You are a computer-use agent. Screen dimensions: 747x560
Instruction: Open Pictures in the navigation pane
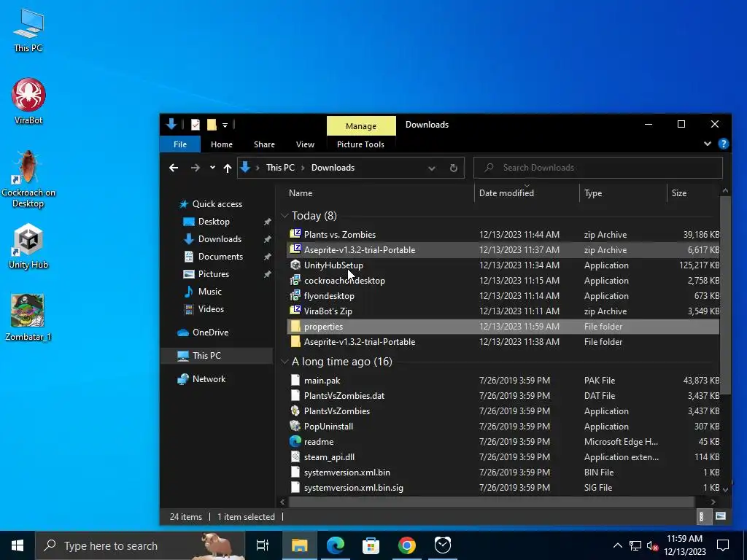click(x=214, y=274)
